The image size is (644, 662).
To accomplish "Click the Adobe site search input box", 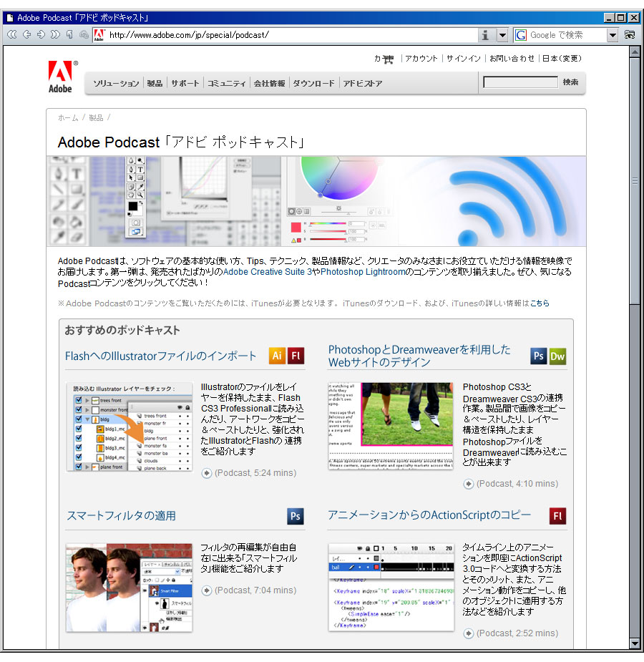I will [520, 82].
